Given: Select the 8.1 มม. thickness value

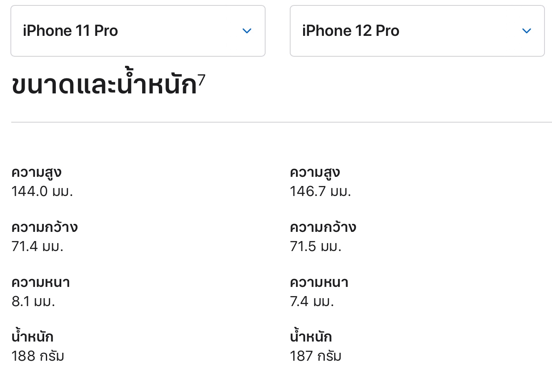Looking at the screenshot, I should [33, 301].
